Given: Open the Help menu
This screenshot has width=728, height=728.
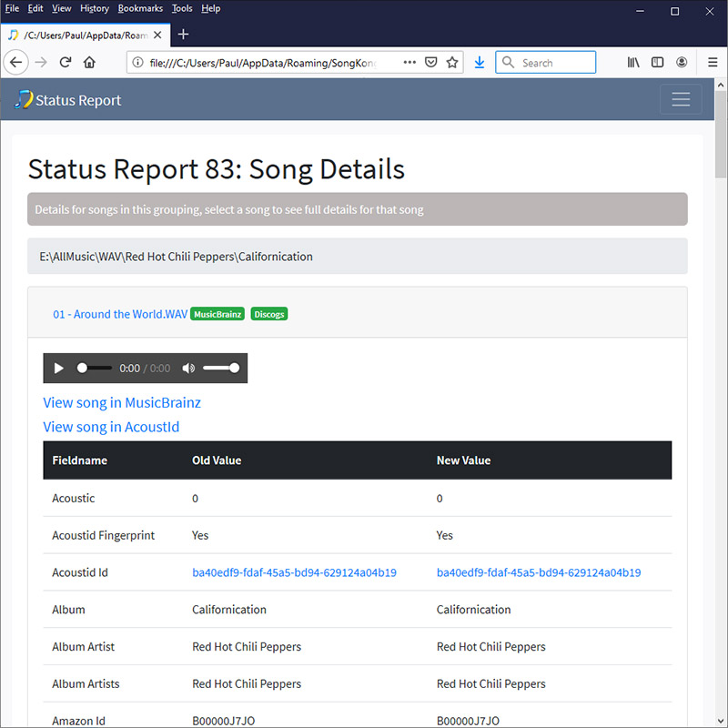Looking at the screenshot, I should (211, 8).
